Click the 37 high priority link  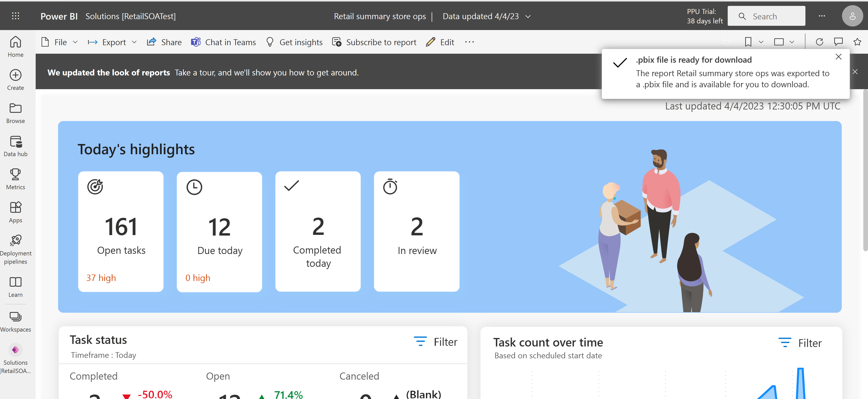(101, 277)
